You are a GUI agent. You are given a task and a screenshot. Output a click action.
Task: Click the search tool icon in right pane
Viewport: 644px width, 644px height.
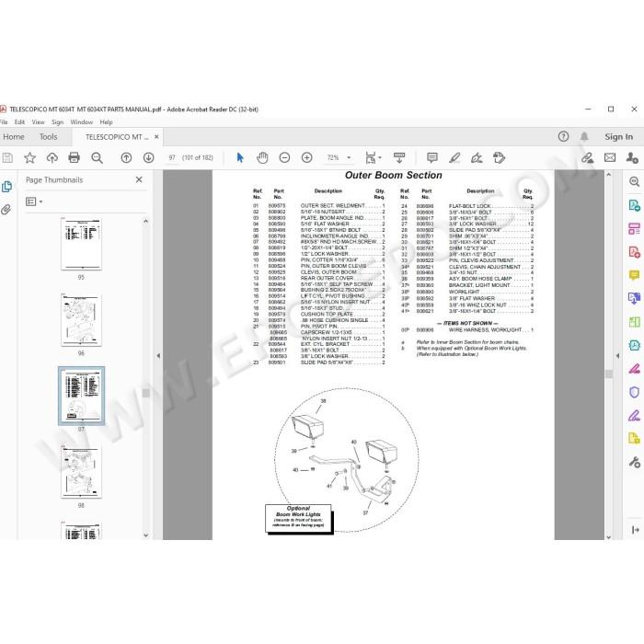coord(634,182)
